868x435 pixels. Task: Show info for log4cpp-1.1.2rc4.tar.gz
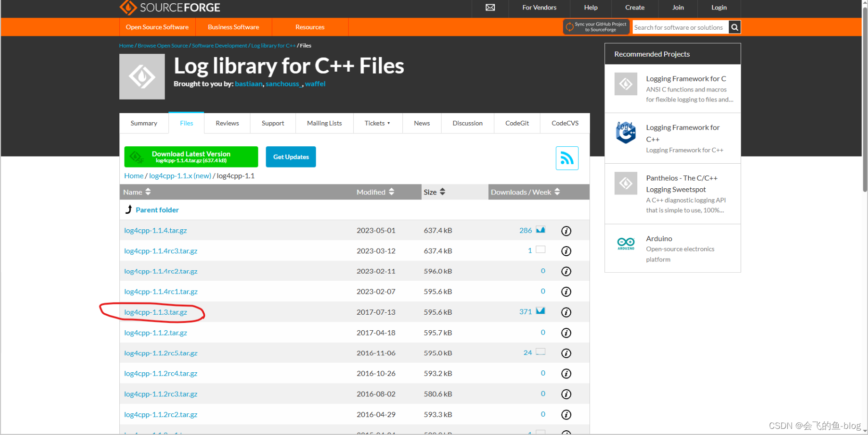coord(566,374)
